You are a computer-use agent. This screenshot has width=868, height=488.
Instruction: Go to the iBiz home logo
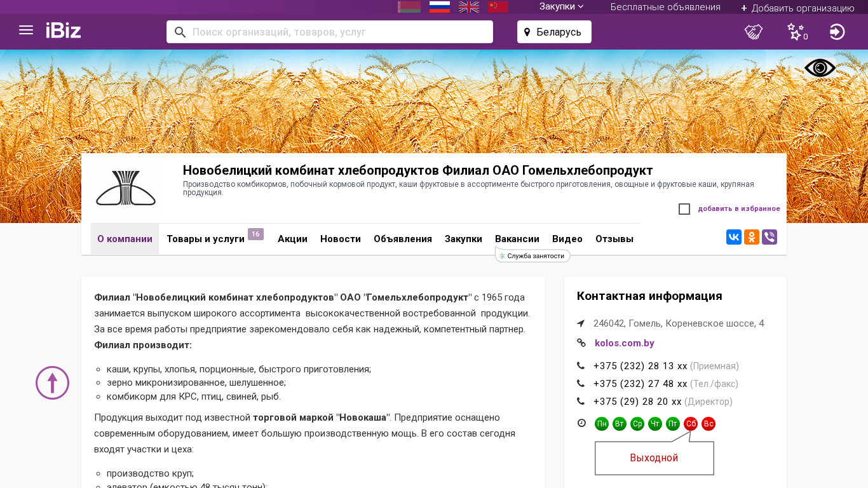[x=64, y=30]
